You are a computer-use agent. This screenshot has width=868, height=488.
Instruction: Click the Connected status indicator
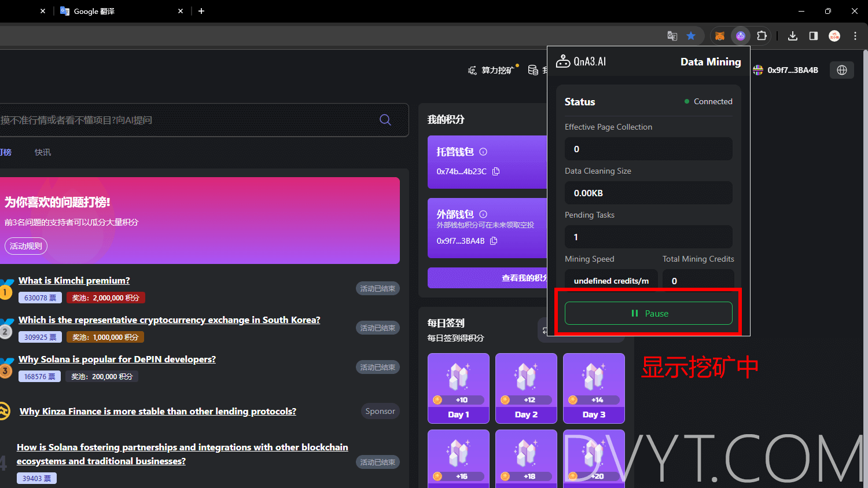point(708,101)
